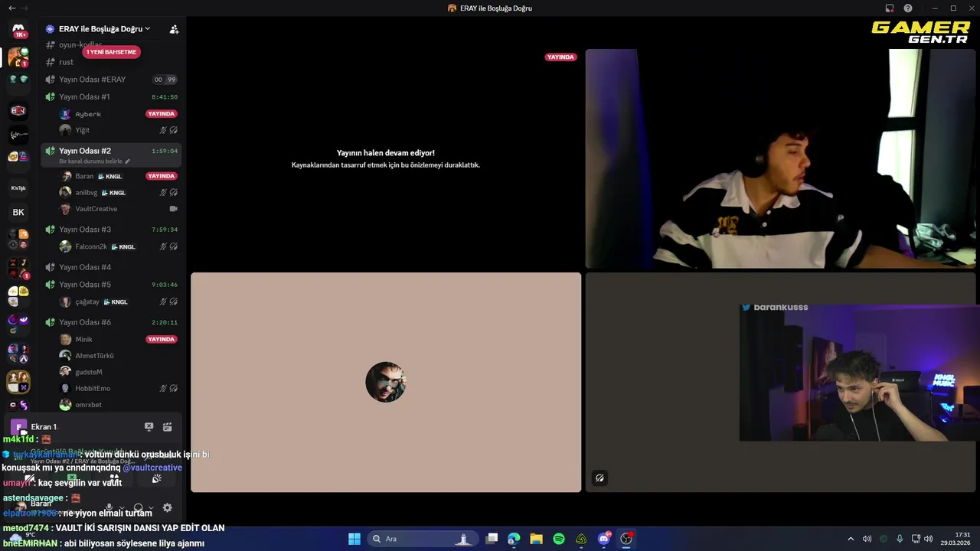Open OBS Studio from the taskbar
The height and width of the screenshot is (551, 980).
(x=626, y=539)
